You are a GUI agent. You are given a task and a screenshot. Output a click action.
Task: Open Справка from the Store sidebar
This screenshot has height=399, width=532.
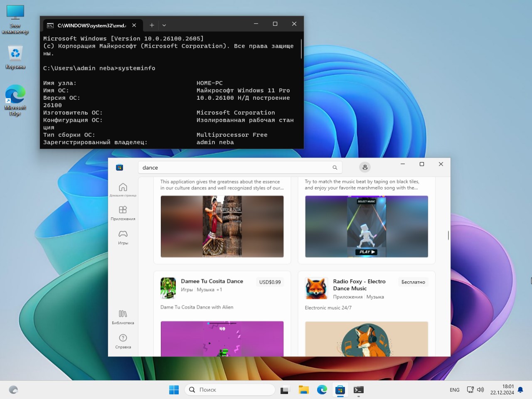(123, 341)
